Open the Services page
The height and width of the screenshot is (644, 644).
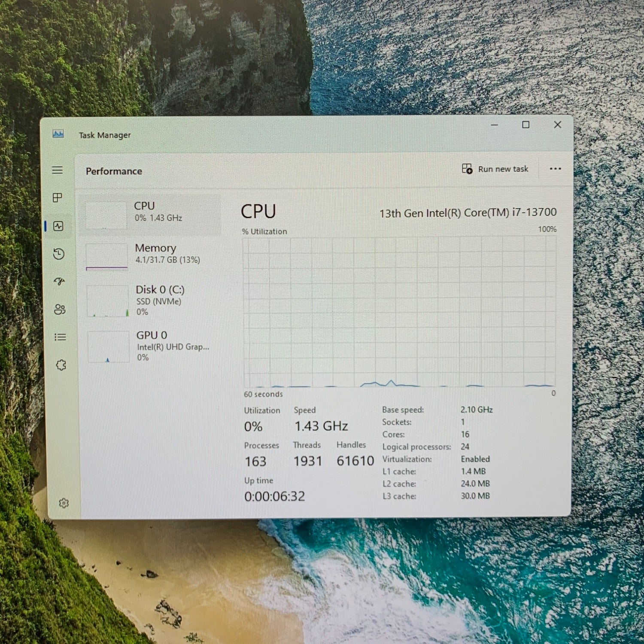tap(61, 365)
